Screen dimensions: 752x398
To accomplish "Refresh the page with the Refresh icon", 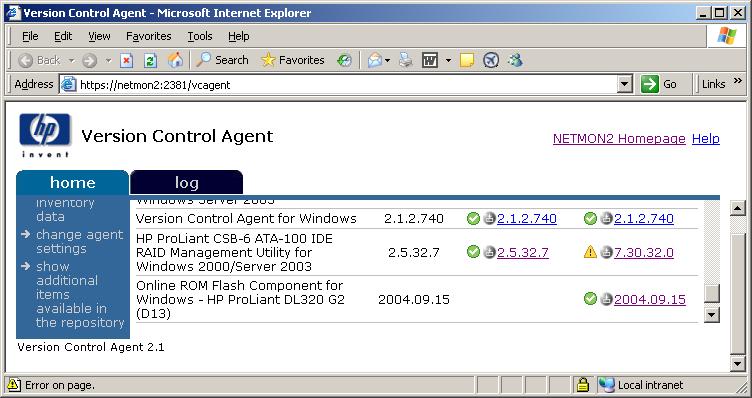I will (x=151, y=60).
